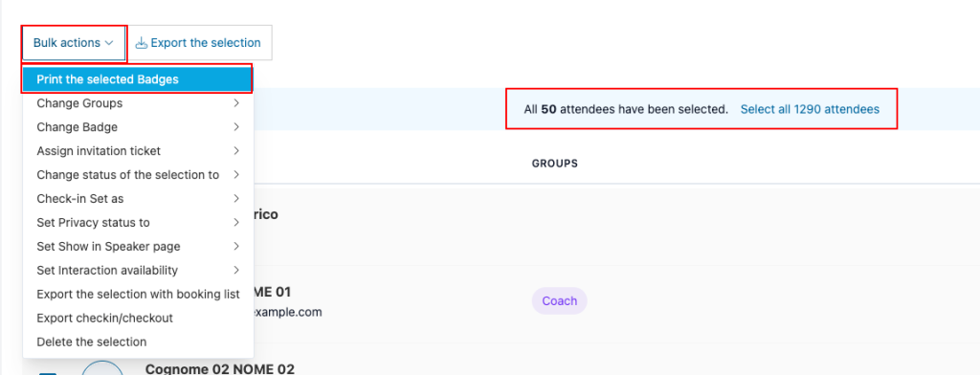Image resolution: width=980 pixels, height=375 pixels.
Task: Select Assign invitation ticket entry
Action: click(x=138, y=150)
